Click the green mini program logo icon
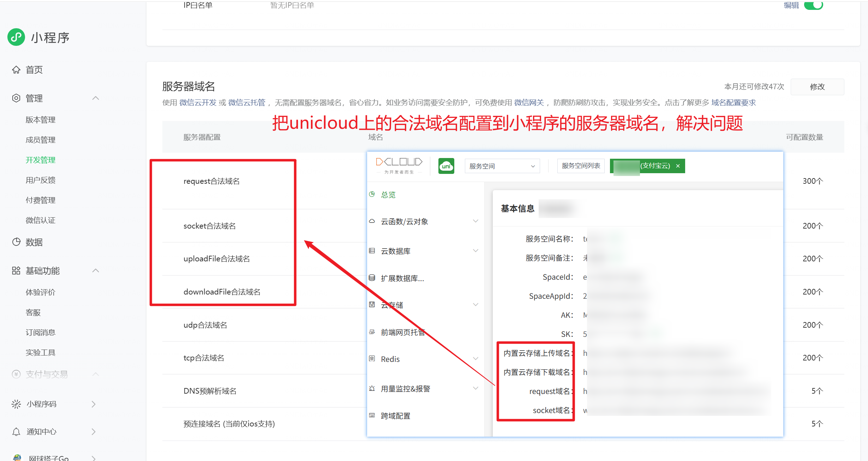 pos(16,37)
